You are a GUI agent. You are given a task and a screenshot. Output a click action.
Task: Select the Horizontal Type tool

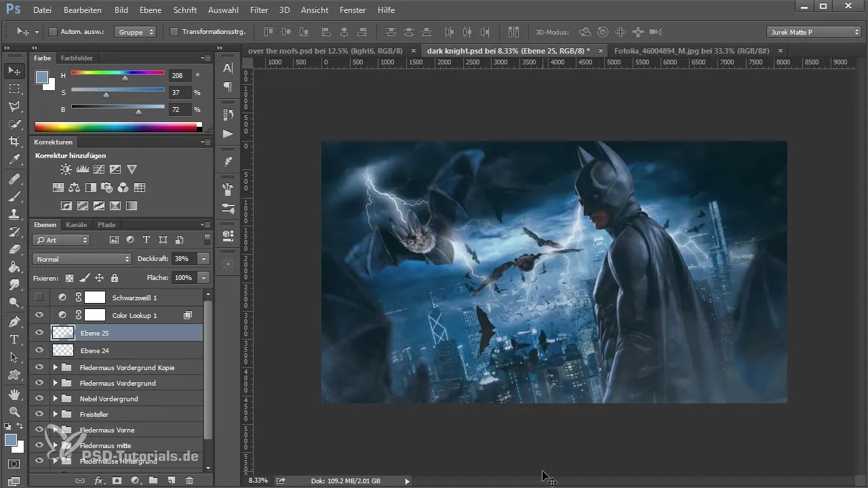click(14, 339)
